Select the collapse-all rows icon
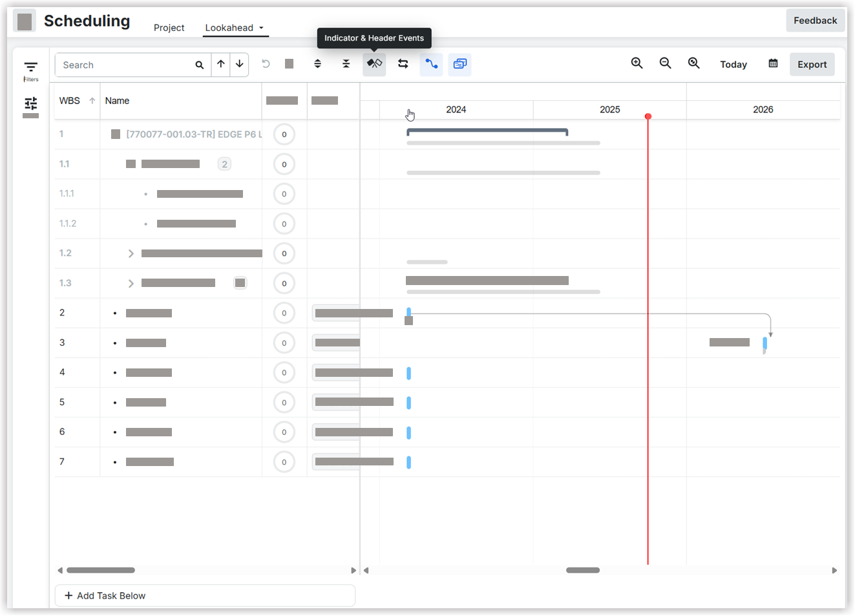This screenshot has width=855, height=616. [346, 63]
